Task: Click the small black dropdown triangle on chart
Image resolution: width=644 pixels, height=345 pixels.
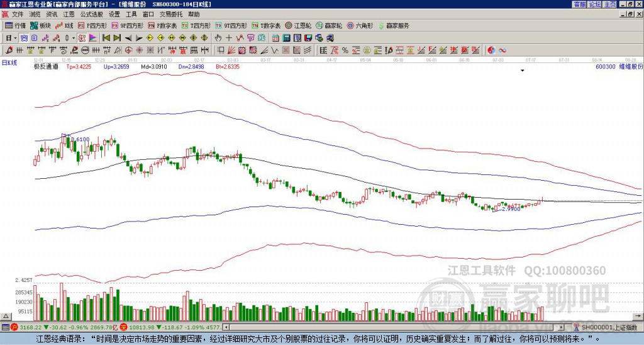Action: 523,71
